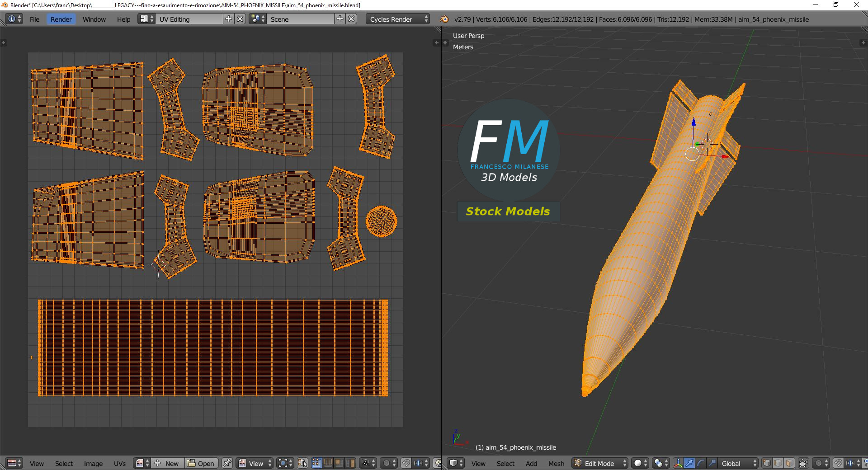The height and width of the screenshot is (470, 868).
Task: Toggle the 3D manipulator axes widget
Action: pyautogui.click(x=678, y=463)
